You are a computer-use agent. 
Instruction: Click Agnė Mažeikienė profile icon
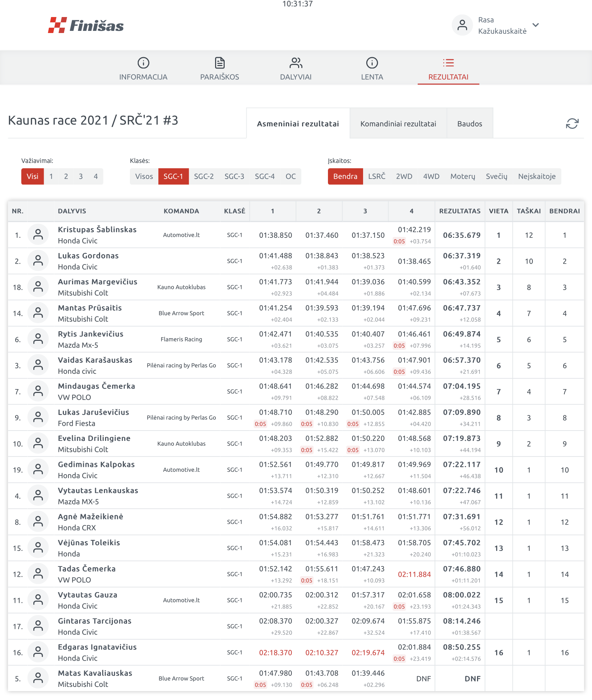click(38, 522)
